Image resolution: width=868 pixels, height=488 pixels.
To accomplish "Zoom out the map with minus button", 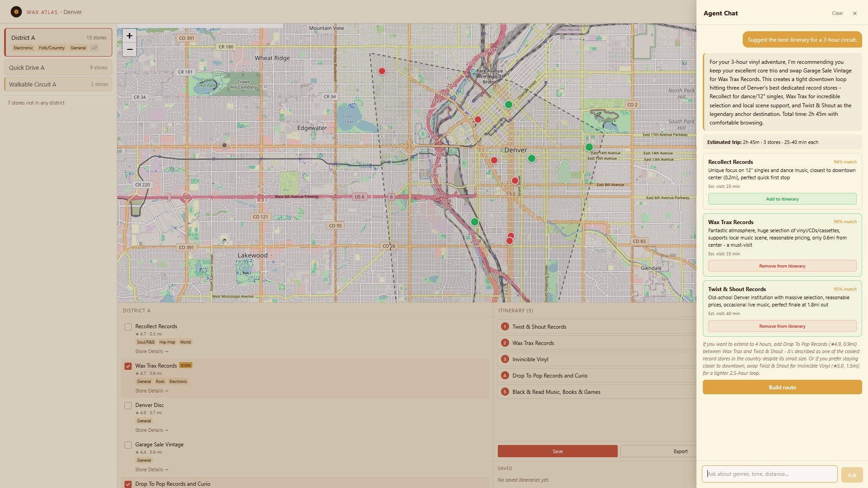I will (129, 49).
